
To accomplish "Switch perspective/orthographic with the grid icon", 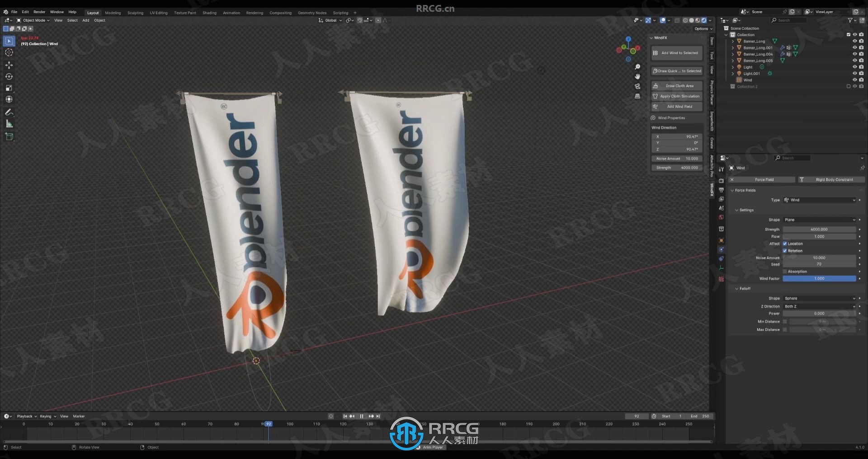I will [637, 96].
